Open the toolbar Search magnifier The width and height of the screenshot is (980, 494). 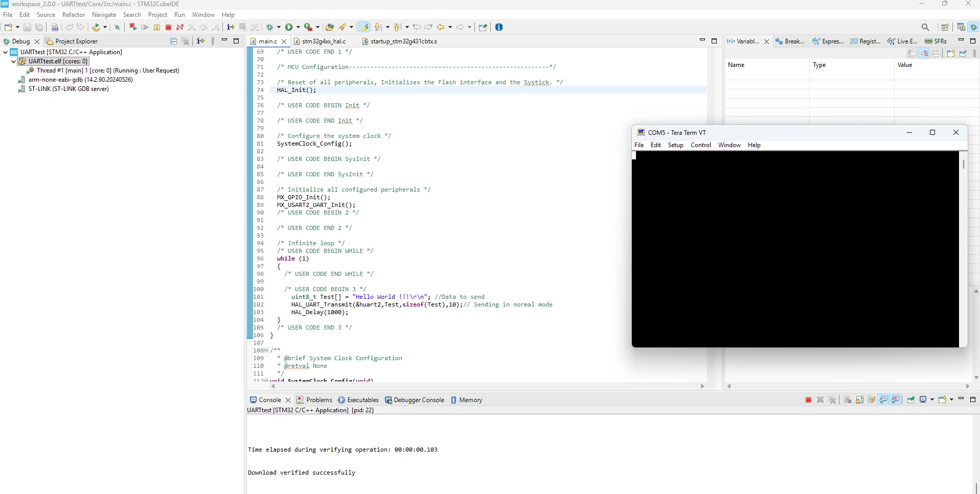[925, 27]
